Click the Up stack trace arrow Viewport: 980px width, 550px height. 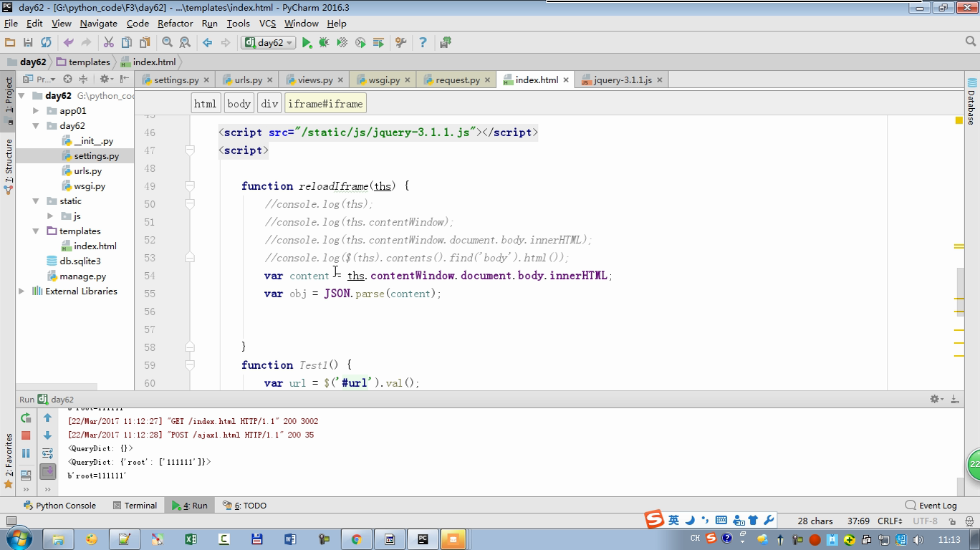47,418
